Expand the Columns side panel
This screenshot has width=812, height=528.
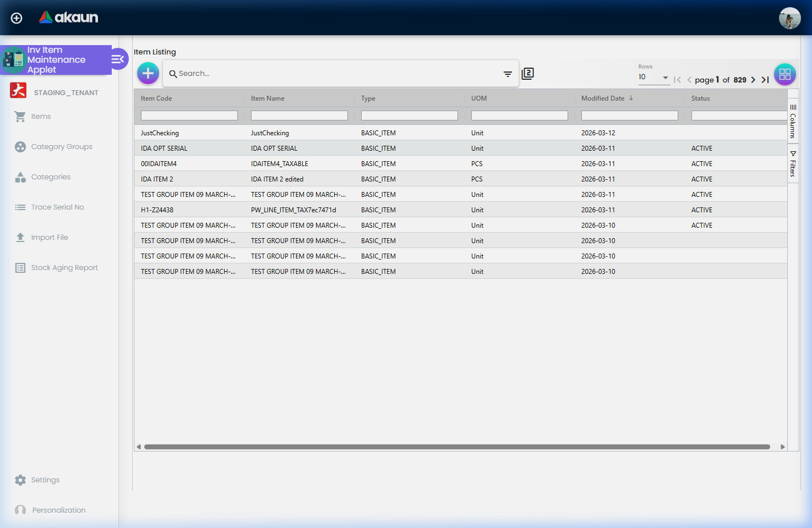point(793,122)
